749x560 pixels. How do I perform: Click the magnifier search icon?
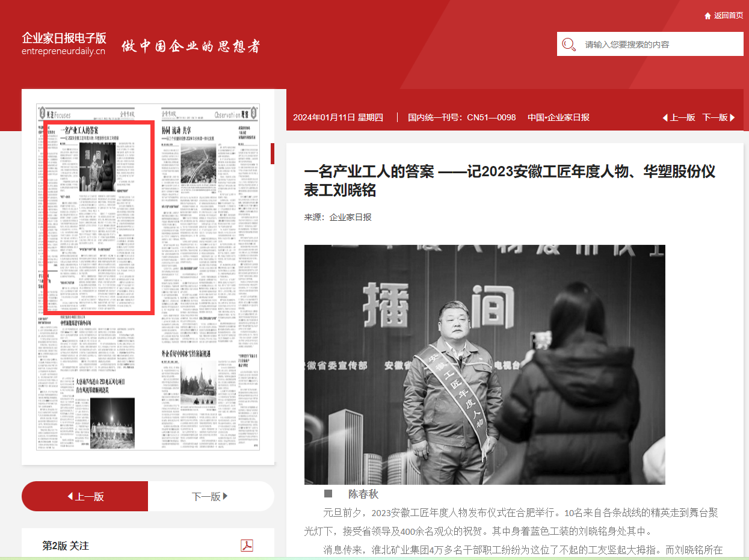pos(569,45)
